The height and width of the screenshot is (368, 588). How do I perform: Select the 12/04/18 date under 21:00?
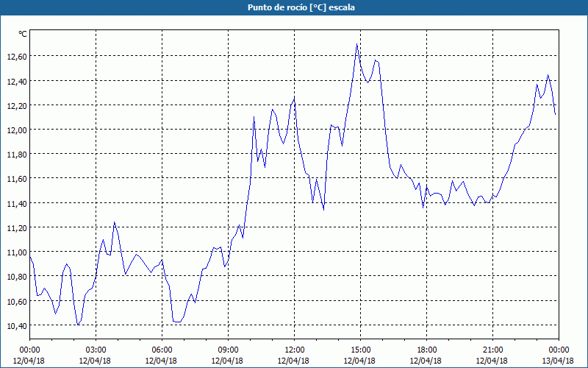coord(492,361)
